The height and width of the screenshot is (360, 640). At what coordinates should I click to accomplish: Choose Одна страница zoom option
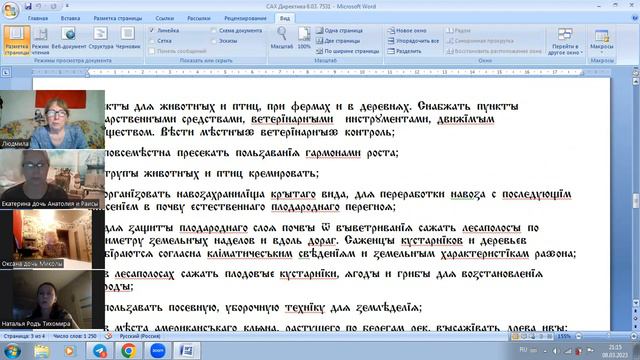pos(340,31)
